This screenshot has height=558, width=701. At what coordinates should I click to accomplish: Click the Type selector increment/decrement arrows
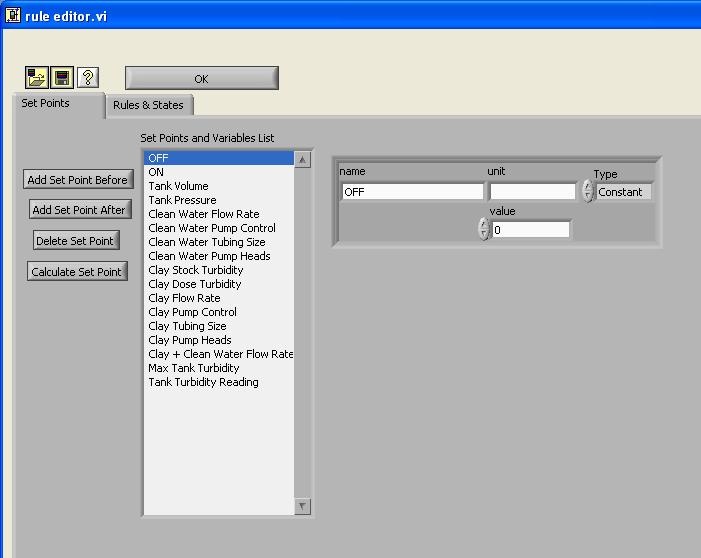pos(588,191)
